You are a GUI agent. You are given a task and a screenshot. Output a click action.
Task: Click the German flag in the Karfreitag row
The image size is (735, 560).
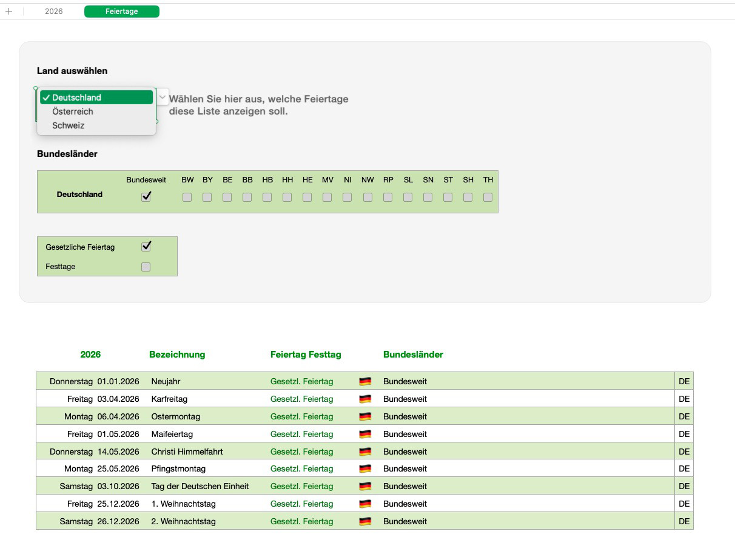pos(365,399)
